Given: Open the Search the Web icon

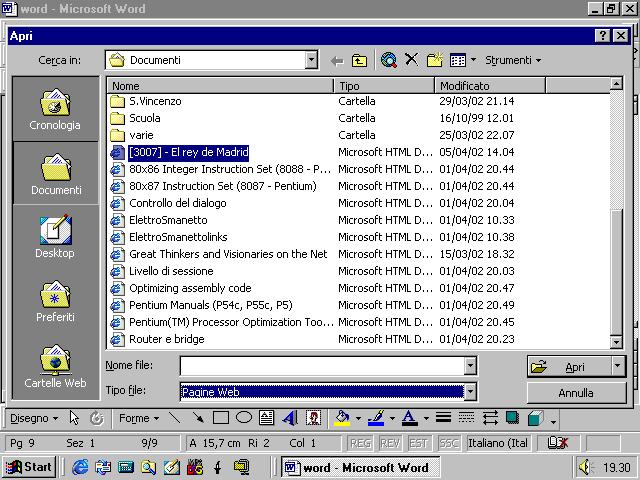Looking at the screenshot, I should 389,60.
